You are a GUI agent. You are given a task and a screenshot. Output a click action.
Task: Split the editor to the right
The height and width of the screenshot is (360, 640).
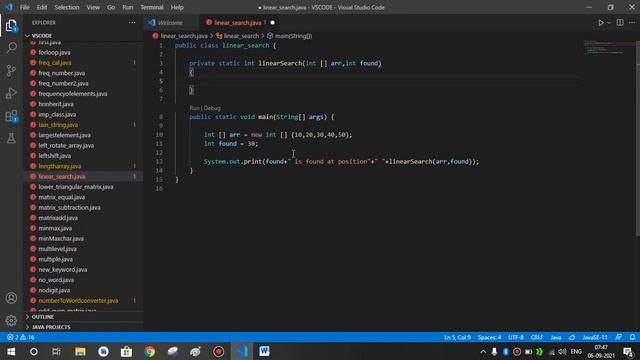pyautogui.click(x=620, y=23)
